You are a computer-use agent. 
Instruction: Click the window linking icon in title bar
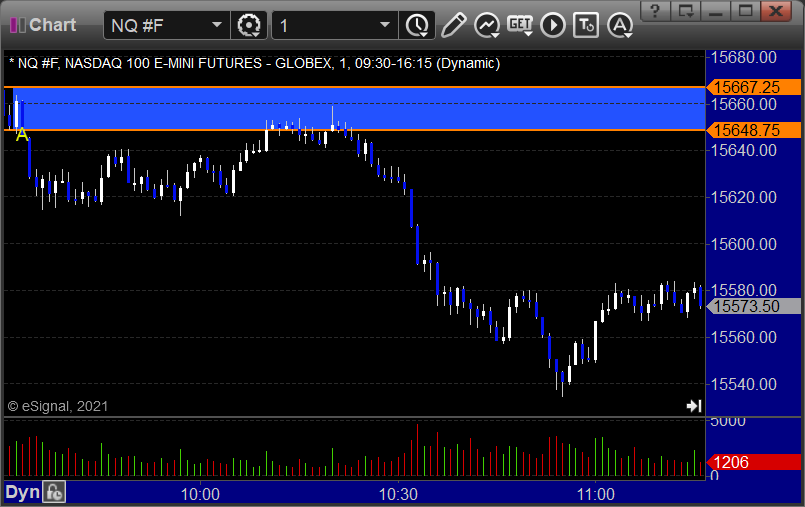click(x=685, y=11)
